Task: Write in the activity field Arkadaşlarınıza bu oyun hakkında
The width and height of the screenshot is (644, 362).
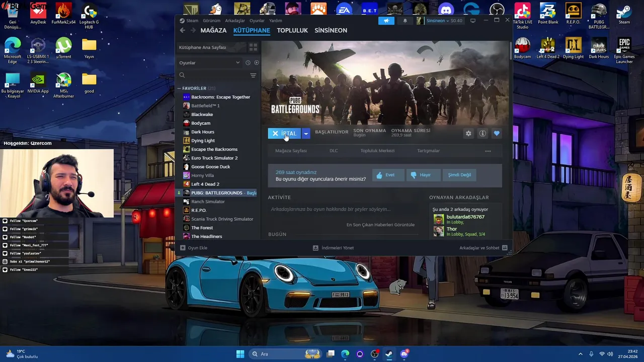Action: [x=343, y=209]
